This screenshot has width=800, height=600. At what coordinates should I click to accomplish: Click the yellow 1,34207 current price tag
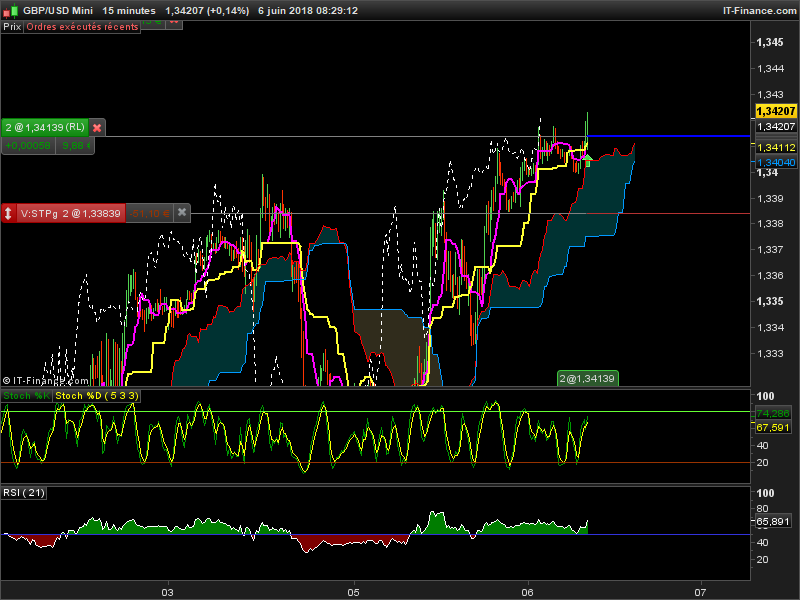point(776,111)
